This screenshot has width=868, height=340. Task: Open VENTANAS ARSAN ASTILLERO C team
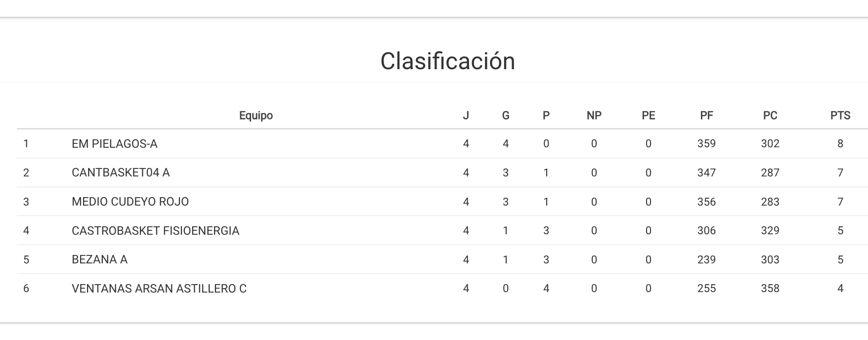(x=159, y=289)
